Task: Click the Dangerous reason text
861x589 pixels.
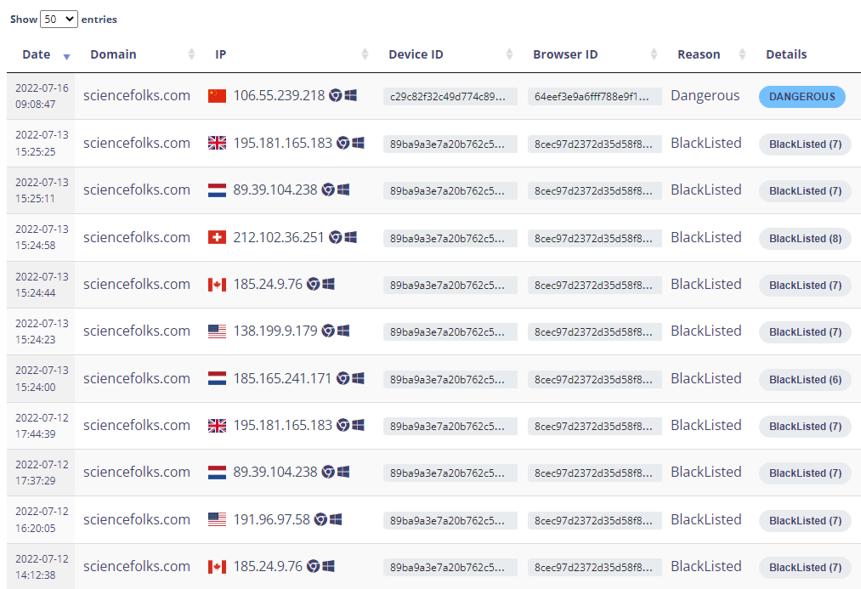Action: click(705, 96)
